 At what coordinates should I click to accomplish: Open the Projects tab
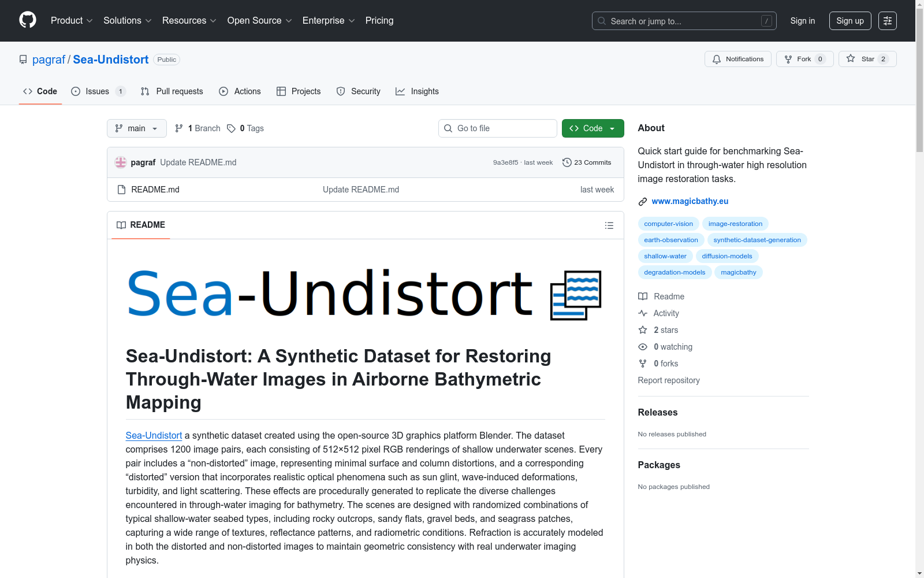tap(299, 91)
